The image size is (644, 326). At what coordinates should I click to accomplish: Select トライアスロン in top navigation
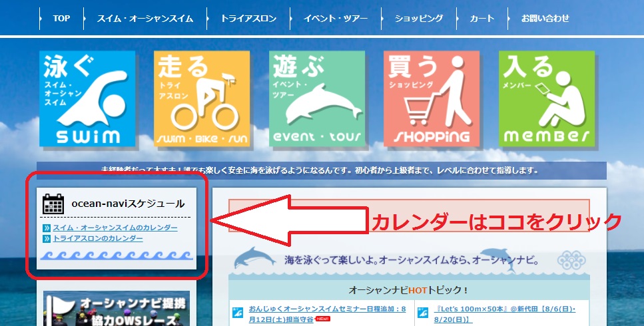tap(248, 19)
